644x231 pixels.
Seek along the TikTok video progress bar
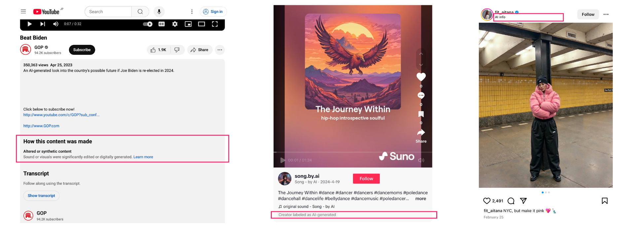pos(353,152)
